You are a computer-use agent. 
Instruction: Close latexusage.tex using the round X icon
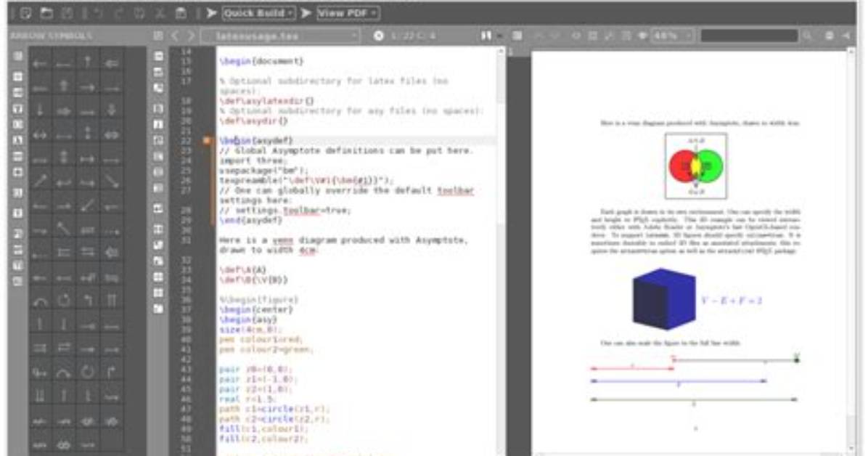378,36
